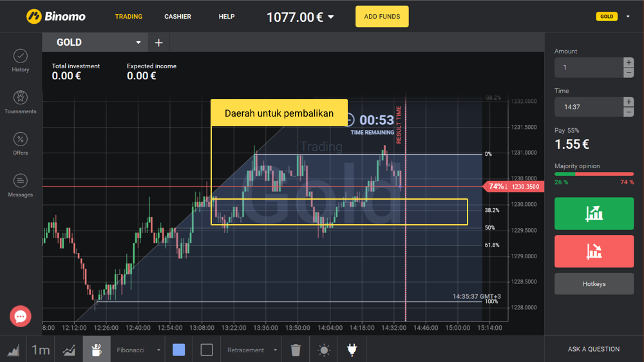Open the Messages section
The height and width of the screenshot is (362, 644).
[x=20, y=186]
